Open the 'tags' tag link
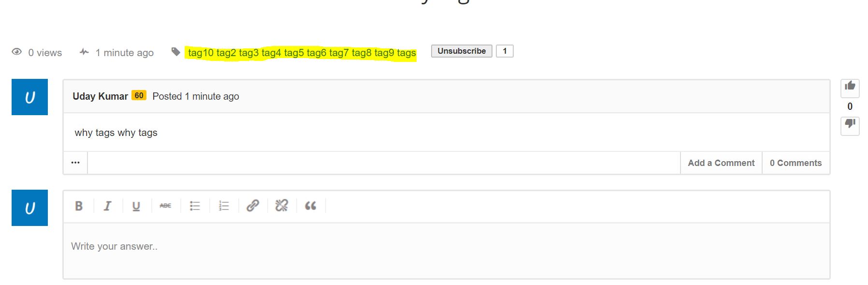Viewport: 868px width, 285px height. tap(406, 53)
